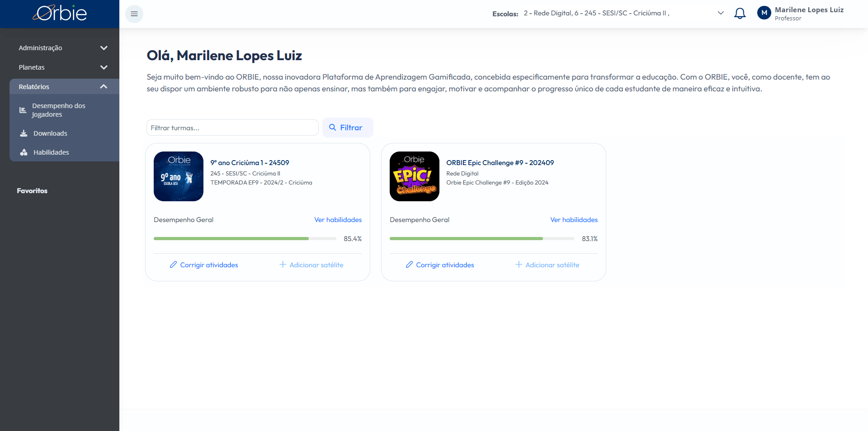Click the plus icon on 9º ano Criciúma card
The image size is (868, 431).
point(283,265)
